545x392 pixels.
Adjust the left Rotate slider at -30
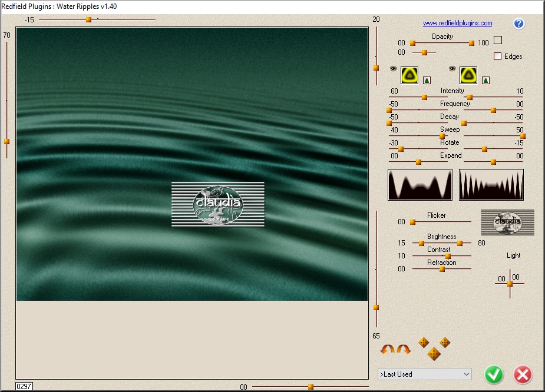[401, 150]
